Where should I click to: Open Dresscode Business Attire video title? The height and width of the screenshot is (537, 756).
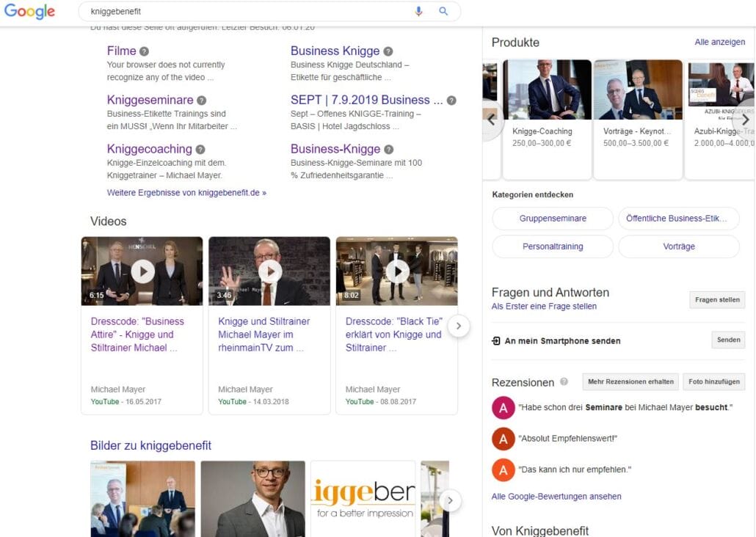coord(137,335)
